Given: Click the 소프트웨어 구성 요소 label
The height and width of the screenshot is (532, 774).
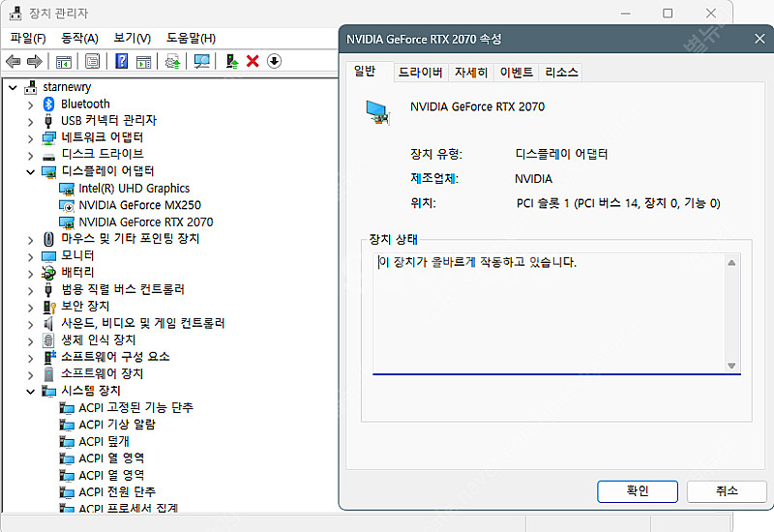Looking at the screenshot, I should (115, 357).
